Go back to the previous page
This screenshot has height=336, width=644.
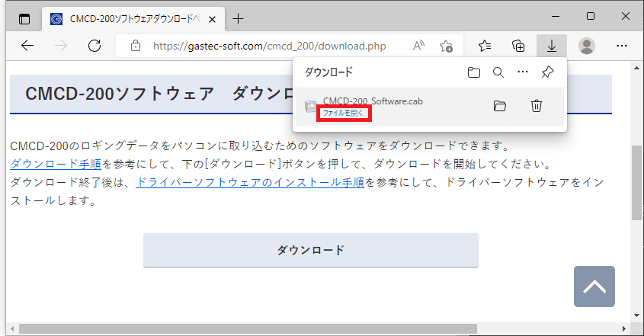click(27, 46)
